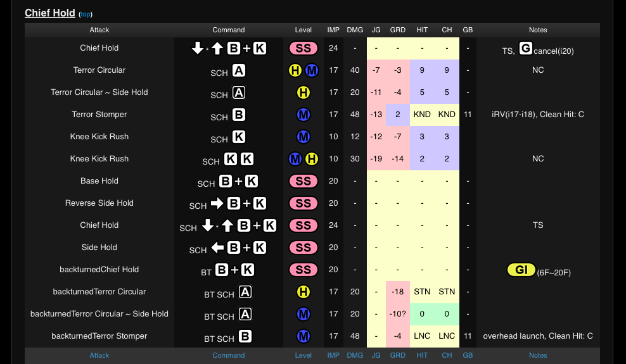Click the yellow H icon in backturnedTerror Circular row

tap(303, 292)
